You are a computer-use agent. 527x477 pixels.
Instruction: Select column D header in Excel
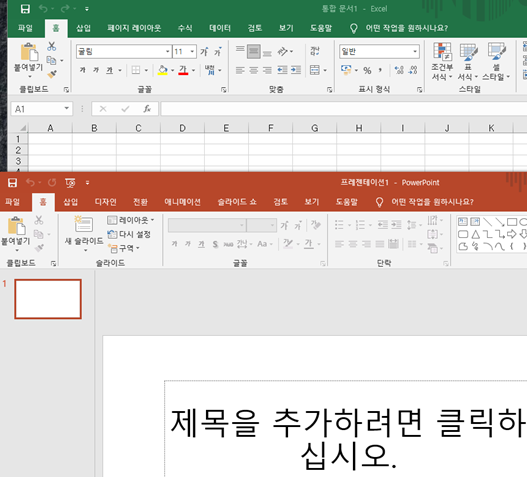(x=182, y=128)
